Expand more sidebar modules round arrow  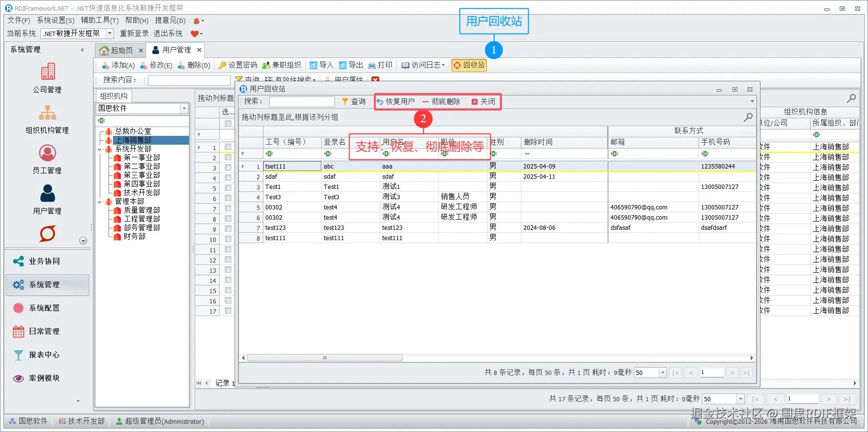click(83, 241)
